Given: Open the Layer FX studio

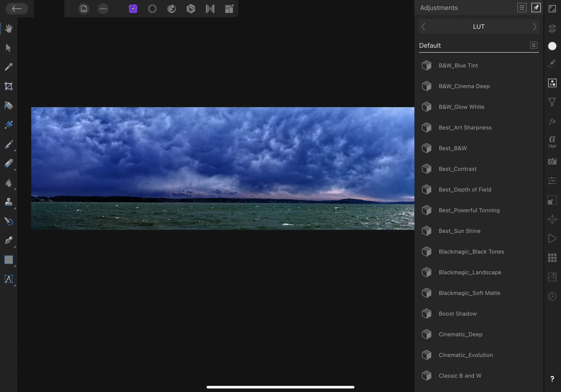Looking at the screenshot, I should point(552,121).
